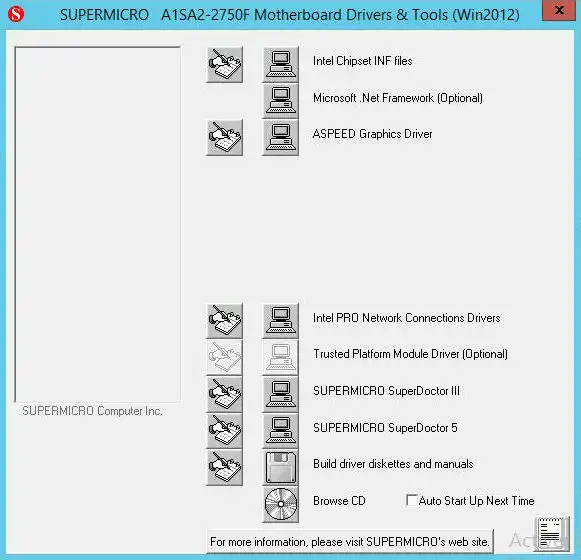581x560 pixels.
Task: Install Intel PRO Network Connections Drivers
Action: (280, 321)
